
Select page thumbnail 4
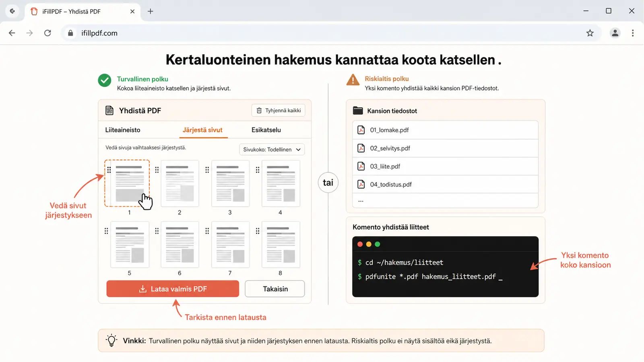coord(281,183)
